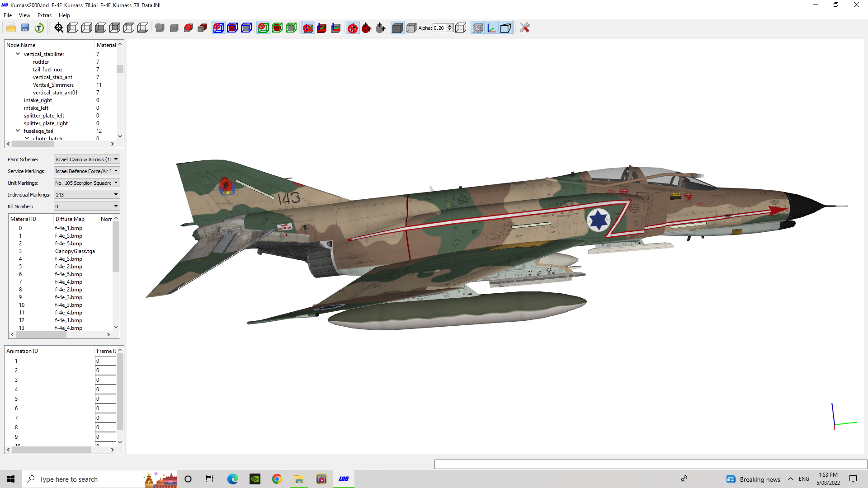Click the Frame ID field for animation 1
Viewport: 868px width, 488px height.
point(106,361)
